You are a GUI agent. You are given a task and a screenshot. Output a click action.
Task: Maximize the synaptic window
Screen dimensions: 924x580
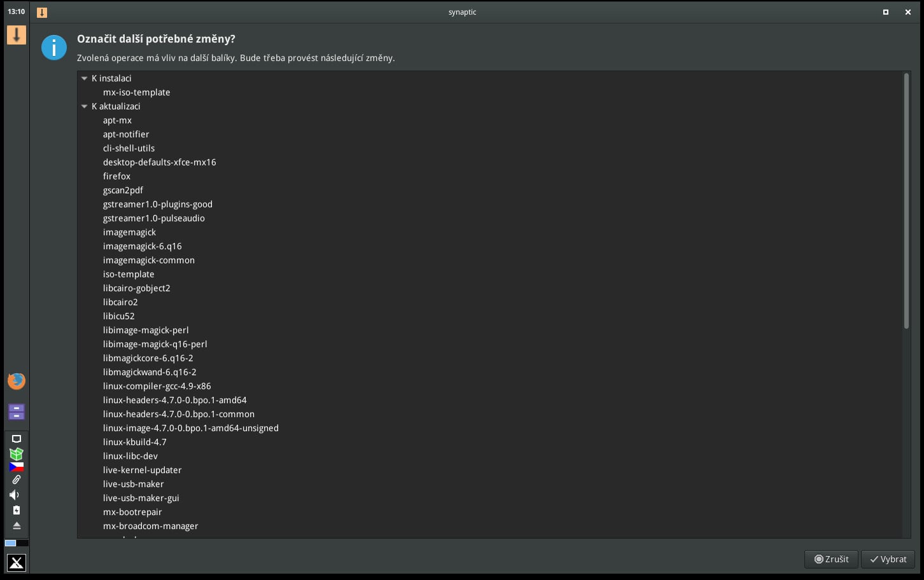885,12
